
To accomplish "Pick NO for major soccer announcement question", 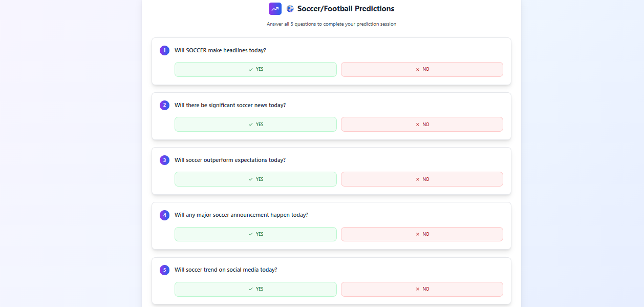I will pos(422,234).
